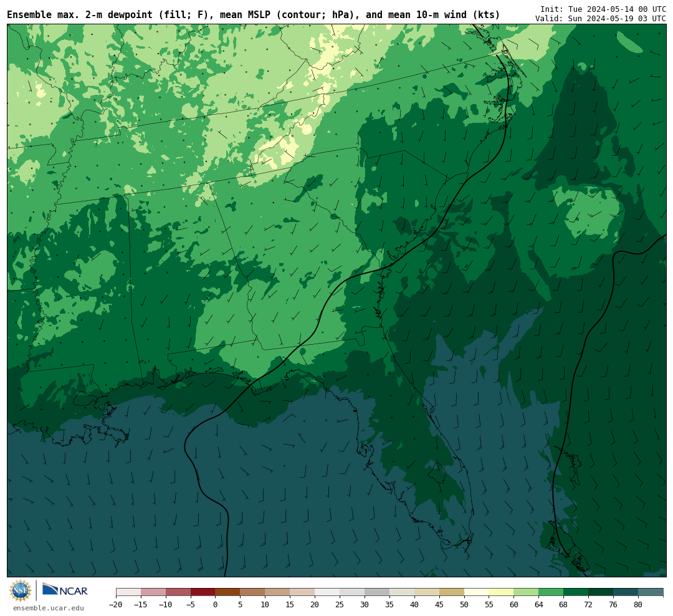Click the colorbar label 64
The height and width of the screenshot is (616, 673).
tap(539, 605)
